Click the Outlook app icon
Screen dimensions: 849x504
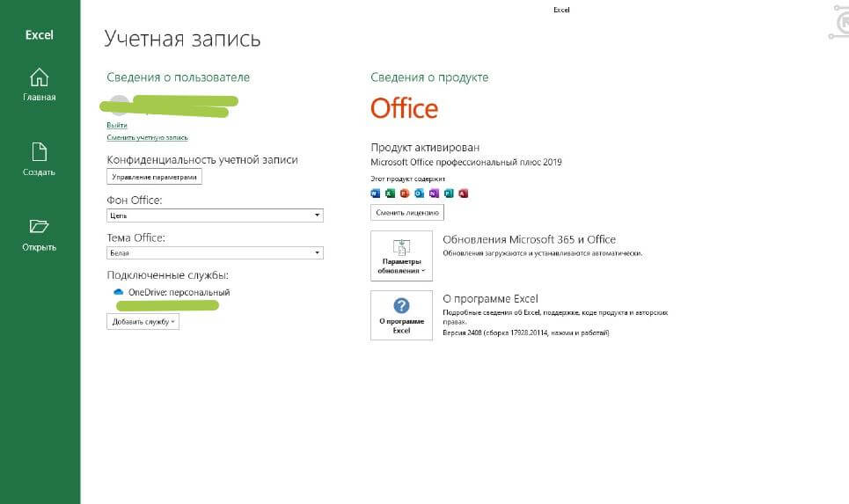point(419,194)
